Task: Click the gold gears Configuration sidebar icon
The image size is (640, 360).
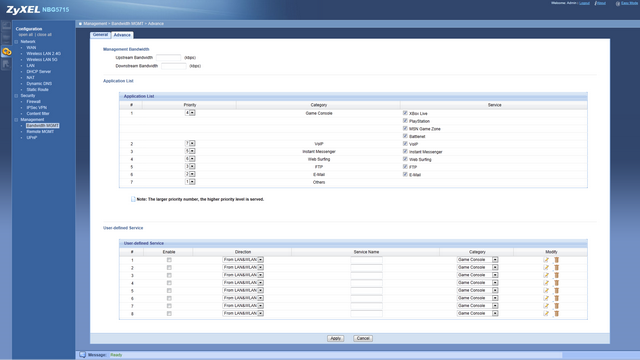Action: point(7,52)
